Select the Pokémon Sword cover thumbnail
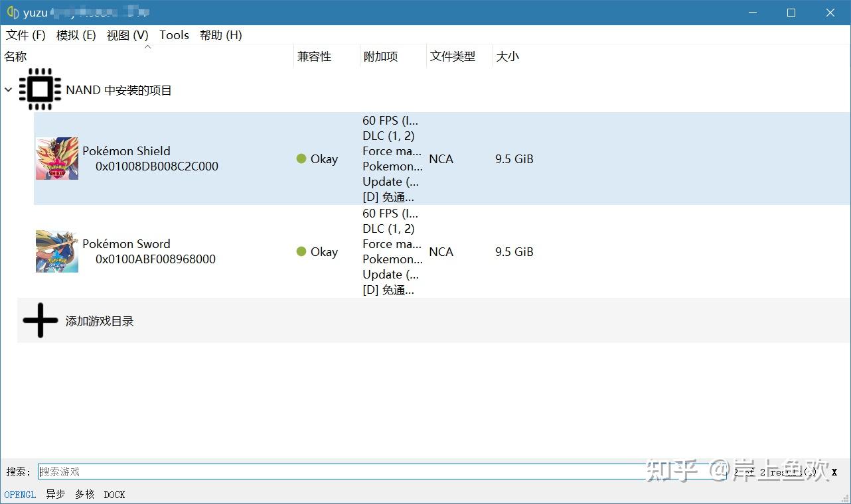 [57, 251]
